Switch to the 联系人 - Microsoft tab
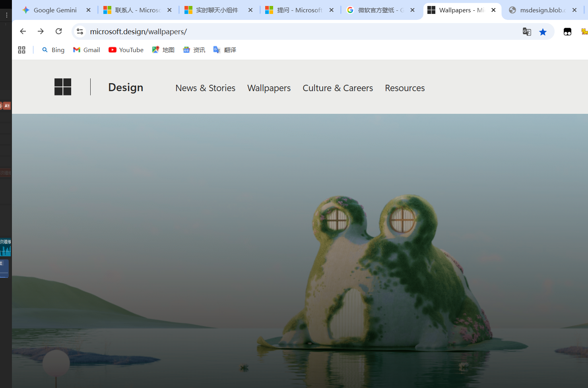The width and height of the screenshot is (588, 388). click(138, 10)
